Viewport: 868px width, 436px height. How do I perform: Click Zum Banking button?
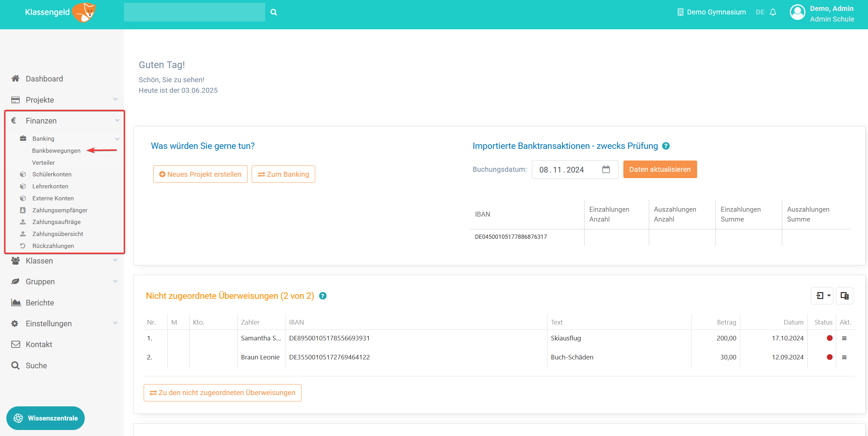[283, 174]
